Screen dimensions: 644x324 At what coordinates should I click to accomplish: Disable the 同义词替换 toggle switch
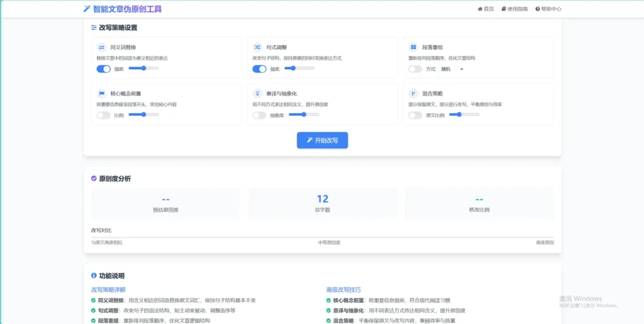point(104,69)
